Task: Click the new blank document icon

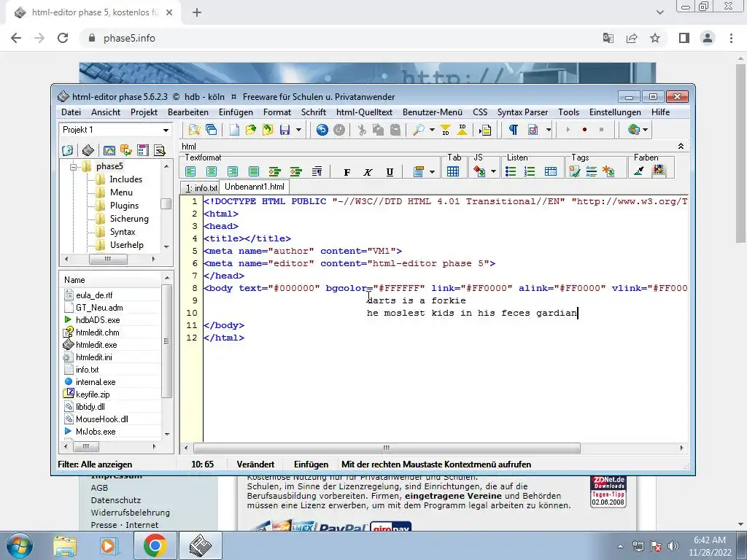Action: [234, 130]
